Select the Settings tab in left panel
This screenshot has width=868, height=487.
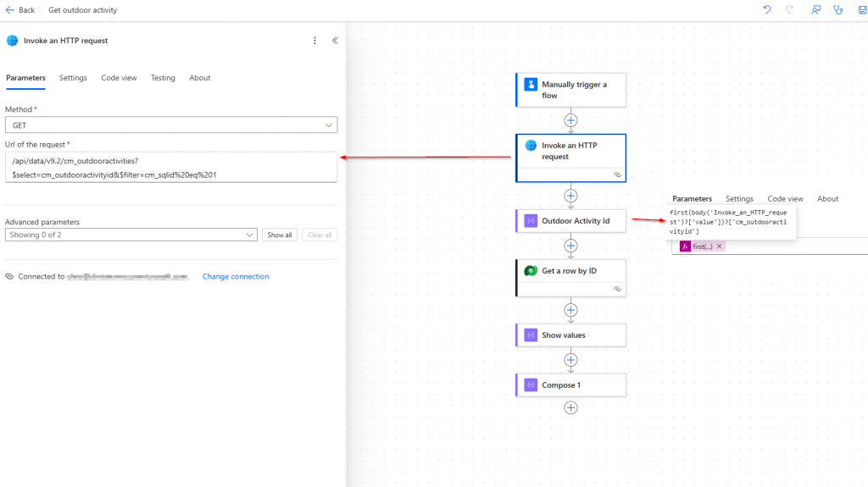pos(73,78)
